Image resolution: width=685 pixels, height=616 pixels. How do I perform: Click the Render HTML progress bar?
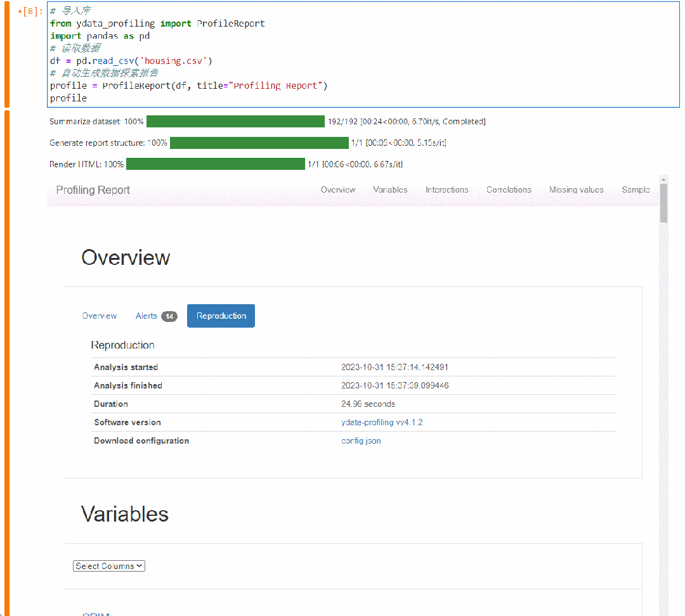point(216,164)
